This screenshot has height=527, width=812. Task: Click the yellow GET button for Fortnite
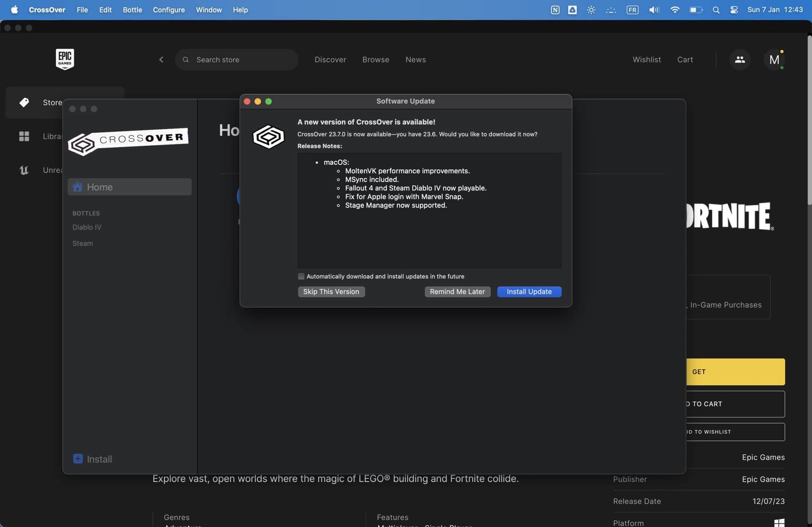tap(735, 372)
